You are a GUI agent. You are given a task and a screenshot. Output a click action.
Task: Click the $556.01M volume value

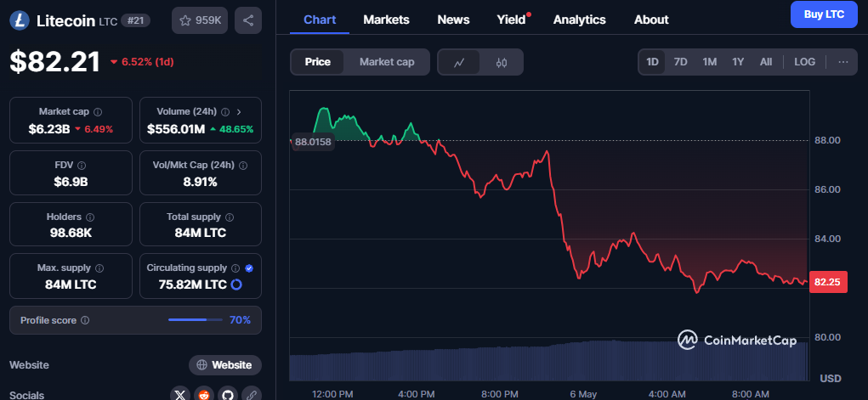(x=176, y=129)
